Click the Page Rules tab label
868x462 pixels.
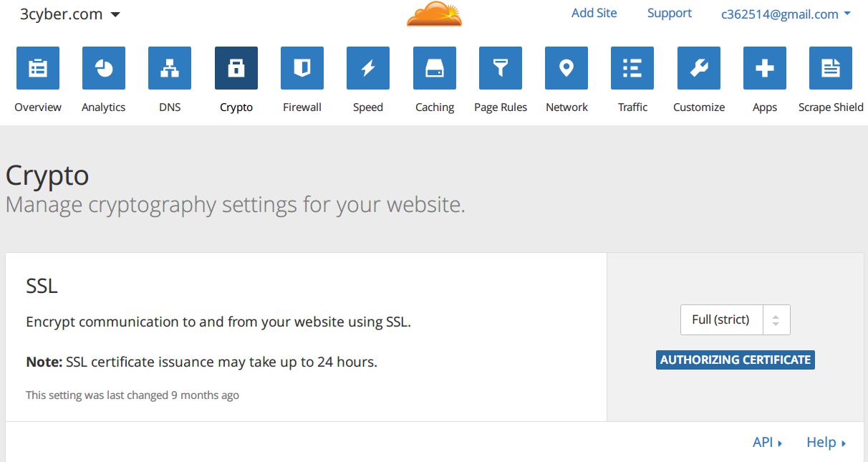pyautogui.click(x=501, y=107)
